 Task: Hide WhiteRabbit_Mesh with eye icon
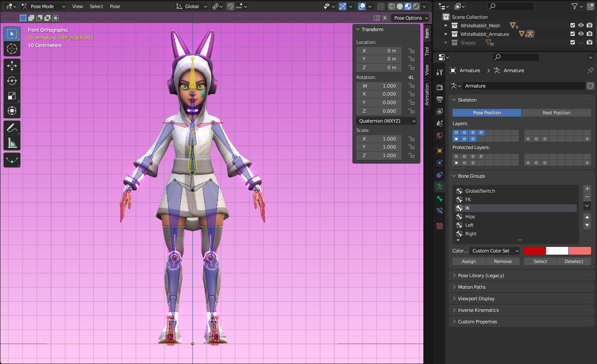pos(581,26)
